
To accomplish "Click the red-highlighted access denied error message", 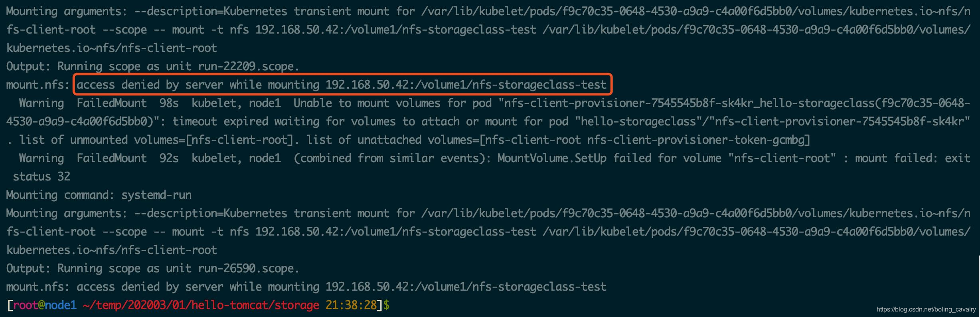I will [x=342, y=85].
